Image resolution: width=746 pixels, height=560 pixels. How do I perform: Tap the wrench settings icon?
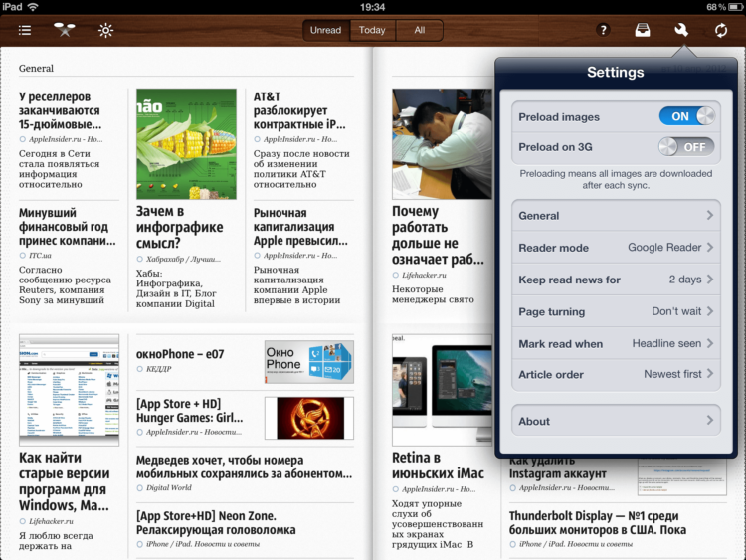(681, 30)
